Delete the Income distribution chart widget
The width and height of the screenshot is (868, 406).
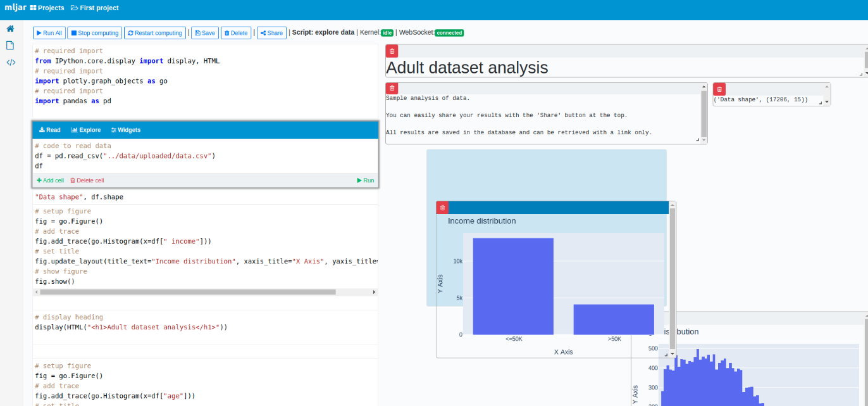point(443,207)
